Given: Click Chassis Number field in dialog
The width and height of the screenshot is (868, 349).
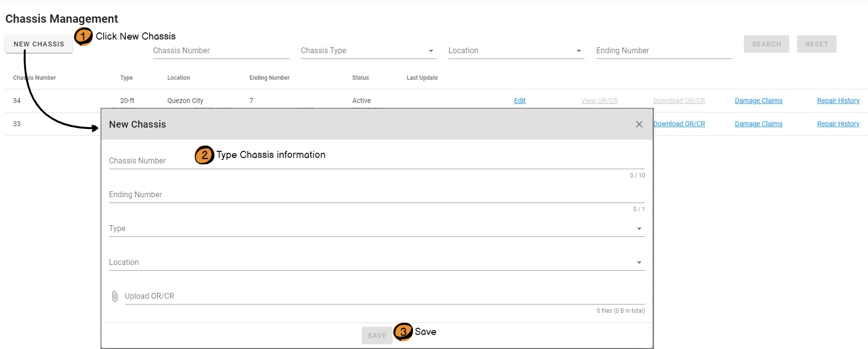Looking at the screenshot, I should (x=376, y=161).
